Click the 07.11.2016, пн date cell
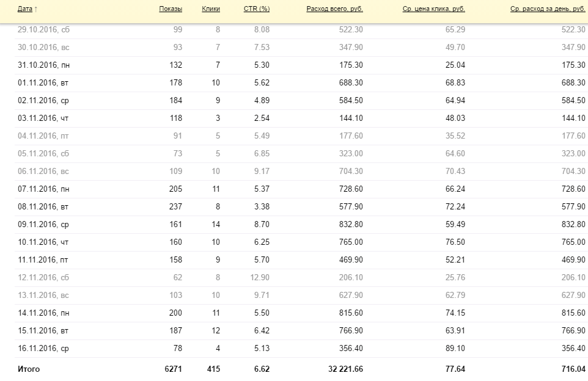 tap(43, 189)
